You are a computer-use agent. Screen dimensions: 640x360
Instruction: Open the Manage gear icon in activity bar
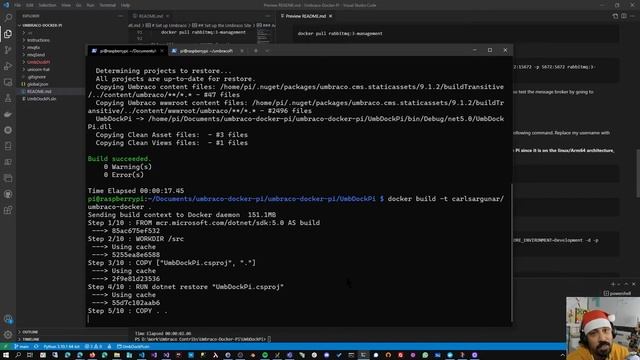click(x=8, y=335)
